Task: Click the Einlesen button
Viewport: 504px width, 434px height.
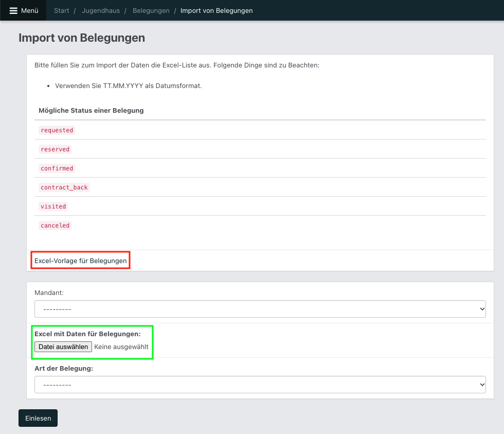Action: (x=38, y=418)
